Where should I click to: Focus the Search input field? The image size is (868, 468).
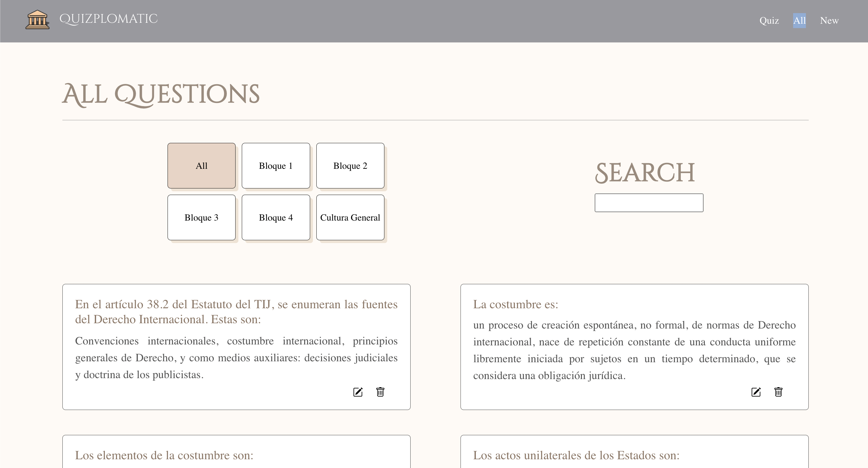coord(649,203)
